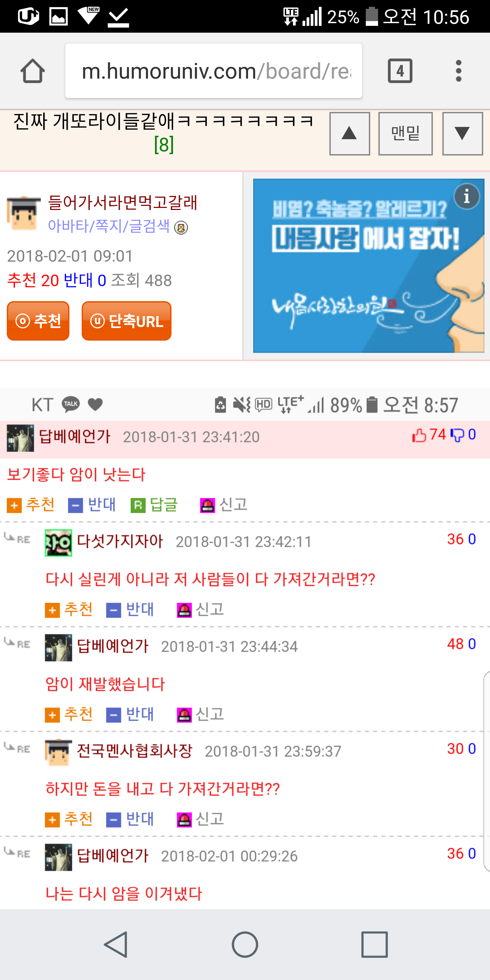The height and width of the screenshot is (980, 490).
Task: Tap the 맨밑 jump-to-bottom button
Action: [405, 133]
